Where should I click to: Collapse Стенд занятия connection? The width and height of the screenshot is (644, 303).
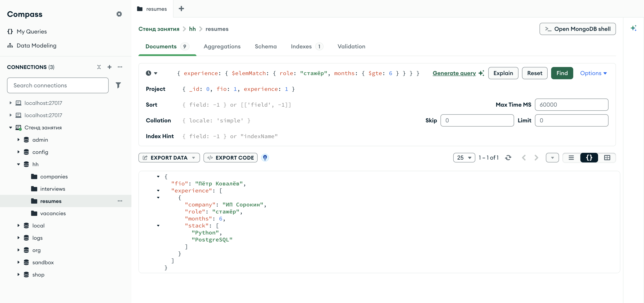[x=11, y=128]
